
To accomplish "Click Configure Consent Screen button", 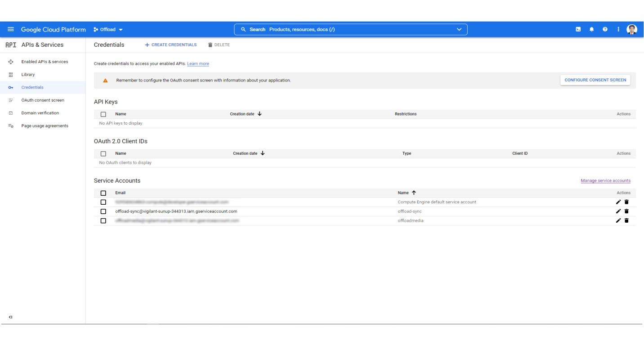I will (595, 80).
